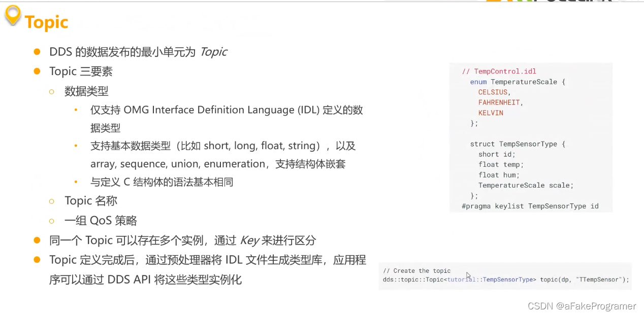Click the italic word Key in the bullet text
The height and width of the screenshot is (316, 644).
coord(249,240)
